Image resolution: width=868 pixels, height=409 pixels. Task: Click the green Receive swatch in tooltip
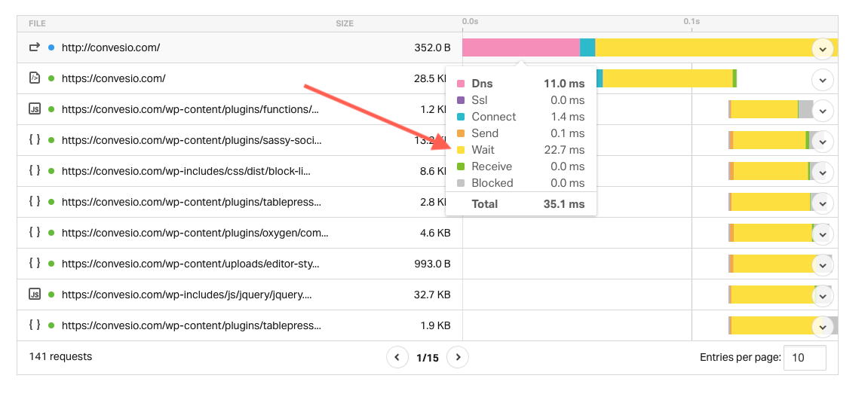(x=461, y=167)
